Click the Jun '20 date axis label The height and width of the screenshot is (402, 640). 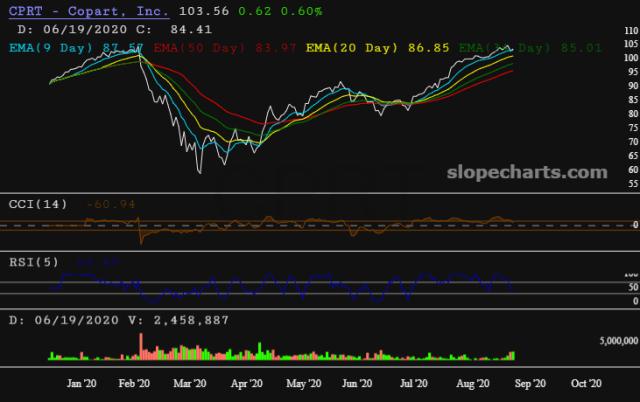pyautogui.click(x=358, y=383)
